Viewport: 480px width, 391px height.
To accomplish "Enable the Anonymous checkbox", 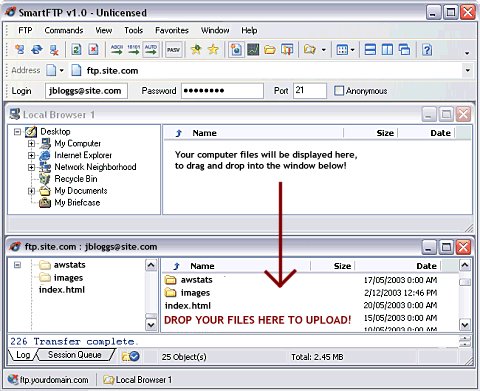I will pos(339,91).
